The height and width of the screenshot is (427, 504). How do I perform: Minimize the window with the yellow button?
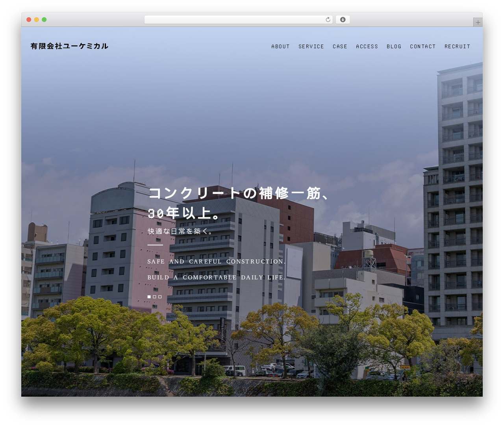click(x=36, y=20)
